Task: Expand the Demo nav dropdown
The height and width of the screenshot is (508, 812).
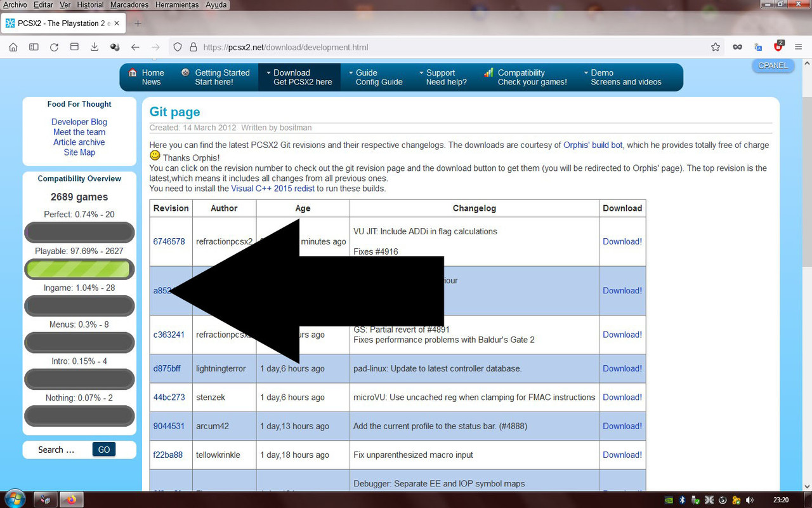Action: (x=622, y=77)
